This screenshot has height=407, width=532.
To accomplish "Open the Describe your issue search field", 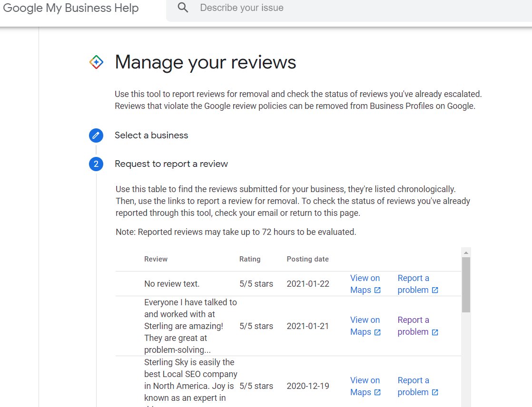I will pyautogui.click(x=286, y=8).
